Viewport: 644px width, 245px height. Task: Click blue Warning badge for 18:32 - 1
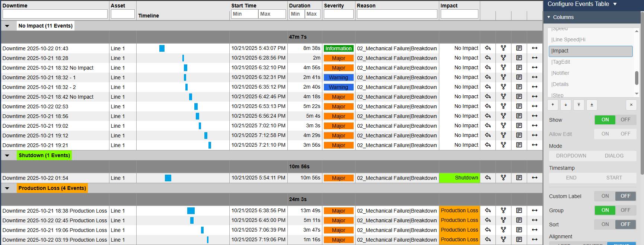tap(338, 77)
